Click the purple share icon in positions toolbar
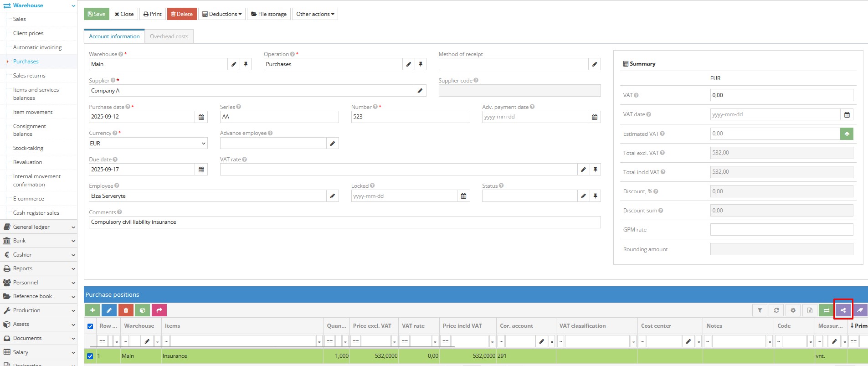 click(x=843, y=310)
